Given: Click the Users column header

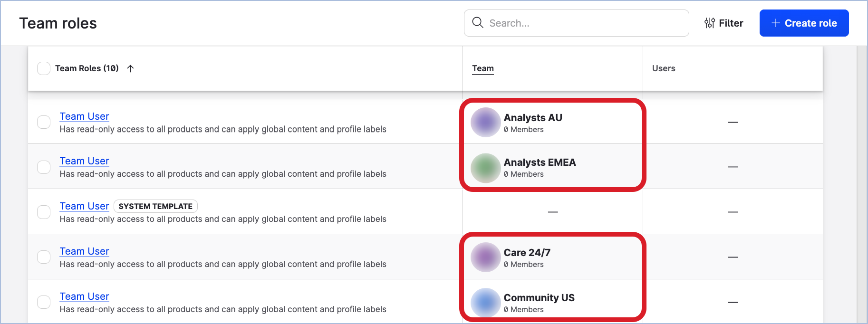Looking at the screenshot, I should tap(663, 68).
